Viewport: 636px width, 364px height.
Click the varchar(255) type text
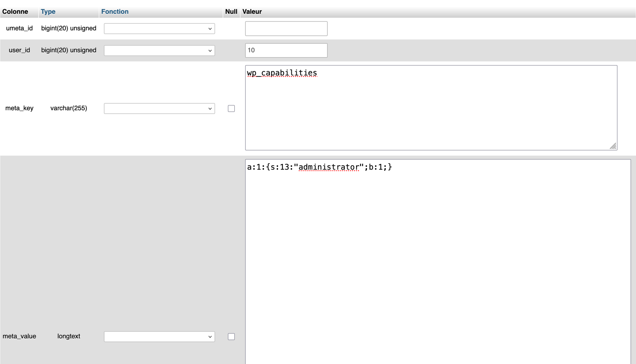69,108
